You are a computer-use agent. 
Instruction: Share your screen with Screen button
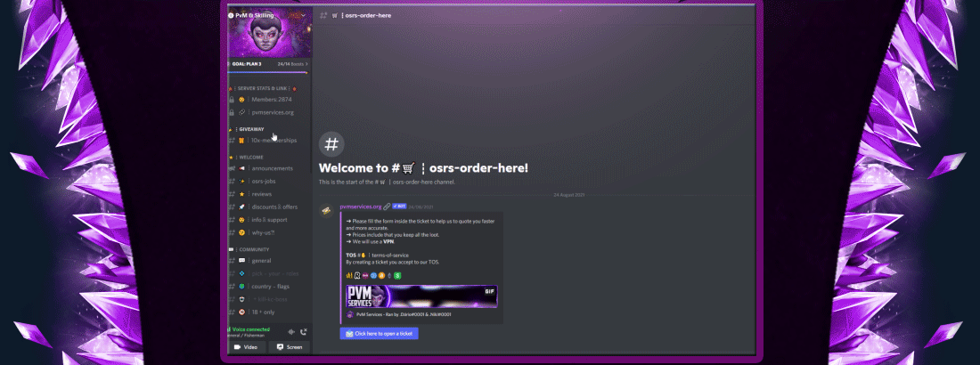(289, 347)
